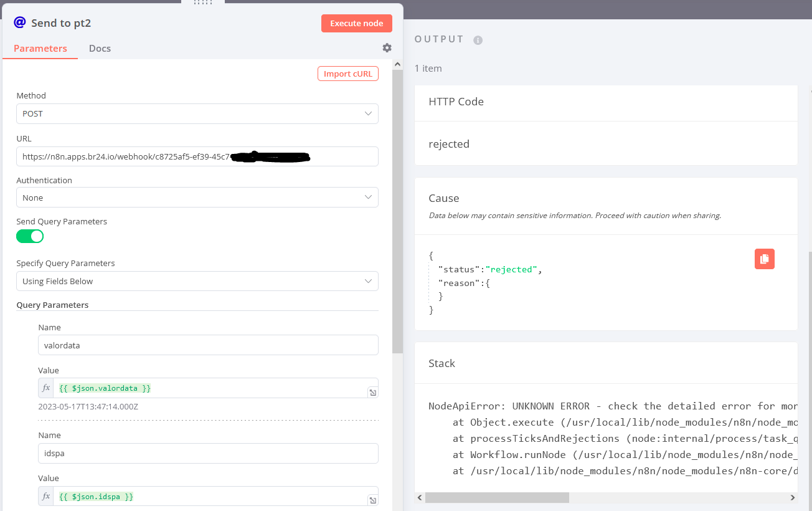Image resolution: width=812 pixels, height=511 pixels.
Task: Click the Import cURL button
Action: (x=347, y=74)
